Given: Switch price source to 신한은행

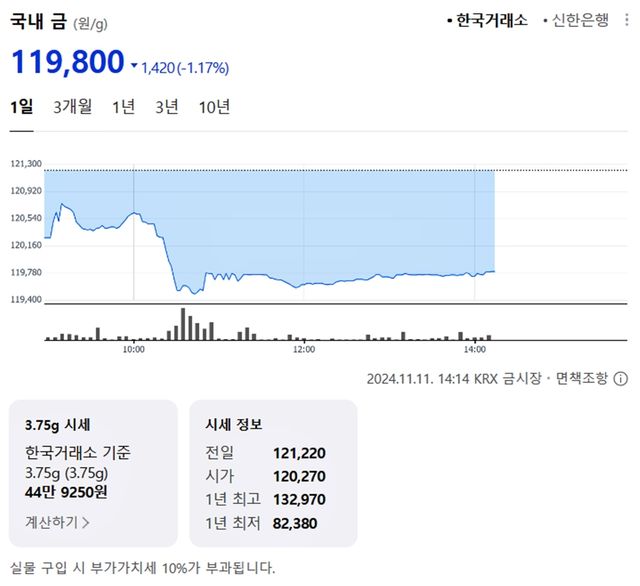Looking at the screenshot, I should (x=579, y=20).
